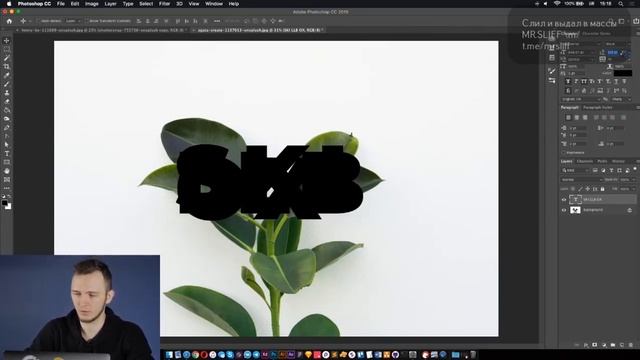Image resolution: width=640 pixels, height=360 pixels.
Task: Open the Window menu
Action: 214,4
